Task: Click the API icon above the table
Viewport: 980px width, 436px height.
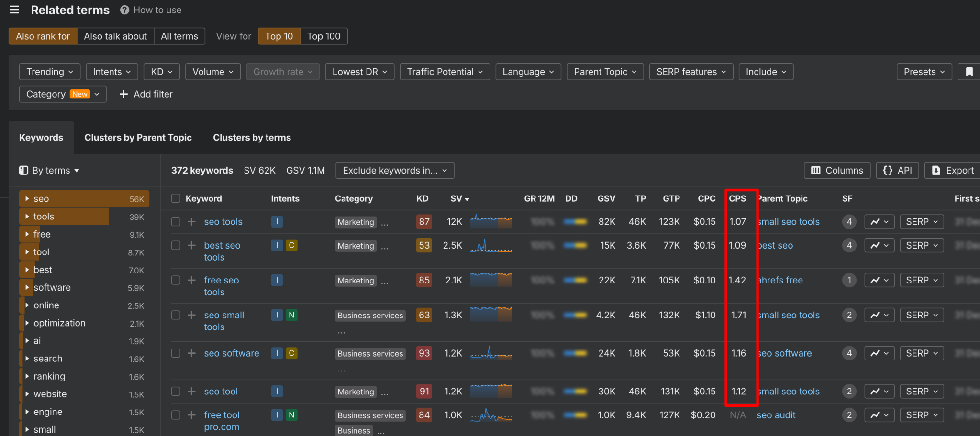Action: 888,170
